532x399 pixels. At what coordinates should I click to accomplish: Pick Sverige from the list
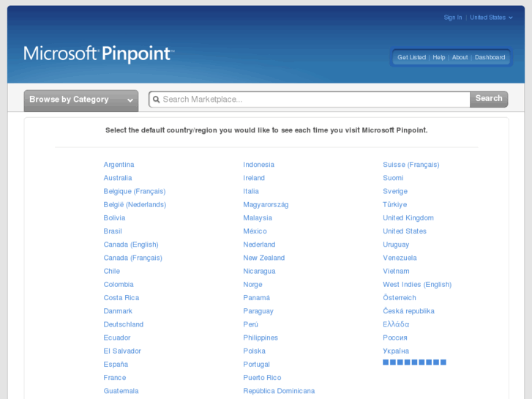(395, 191)
